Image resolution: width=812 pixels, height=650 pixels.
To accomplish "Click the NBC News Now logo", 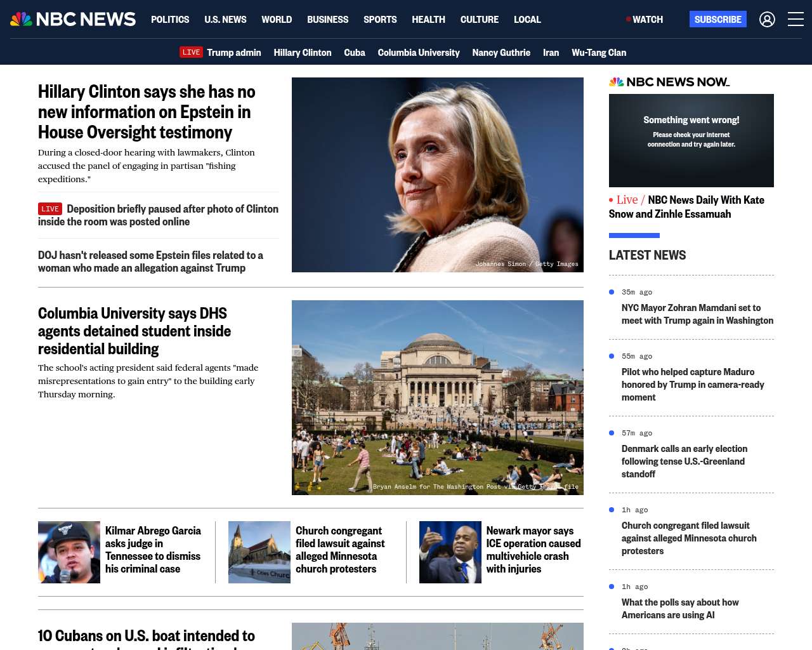I will pos(669,82).
